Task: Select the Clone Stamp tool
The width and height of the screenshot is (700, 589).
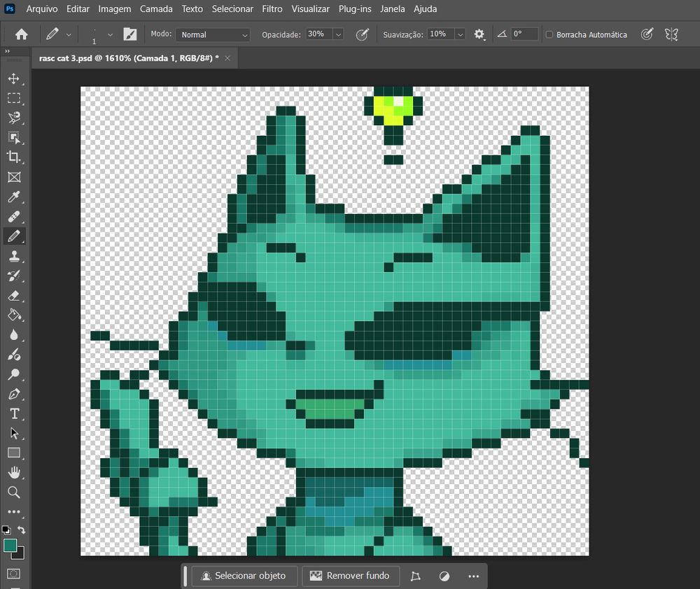Action: (14, 256)
